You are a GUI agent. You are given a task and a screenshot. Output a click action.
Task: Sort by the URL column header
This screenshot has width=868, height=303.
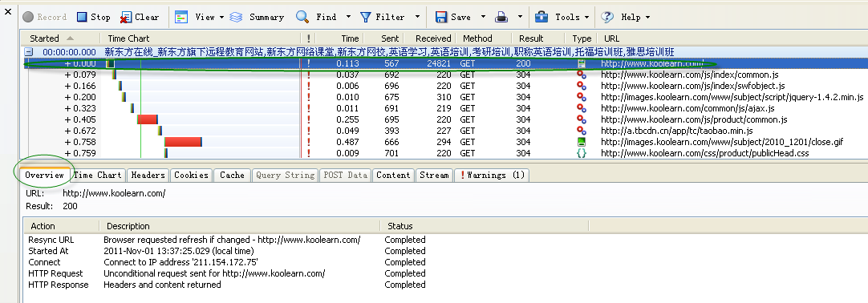[x=731, y=38]
